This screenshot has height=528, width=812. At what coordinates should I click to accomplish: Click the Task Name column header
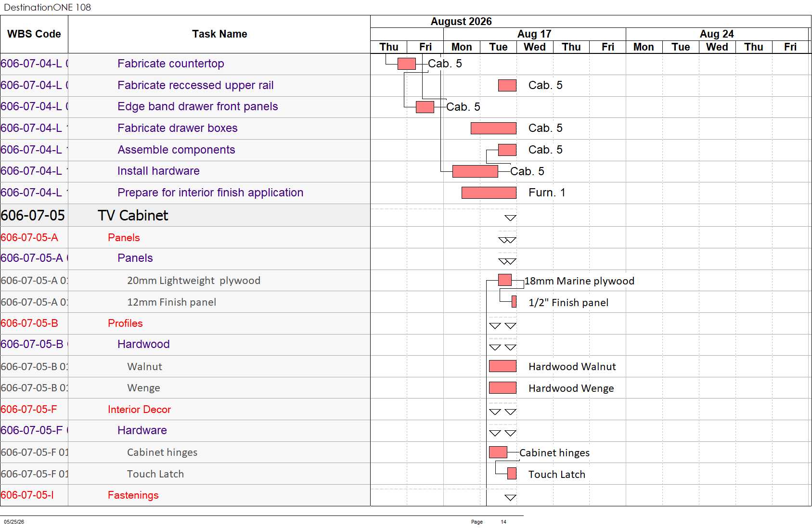click(x=219, y=34)
